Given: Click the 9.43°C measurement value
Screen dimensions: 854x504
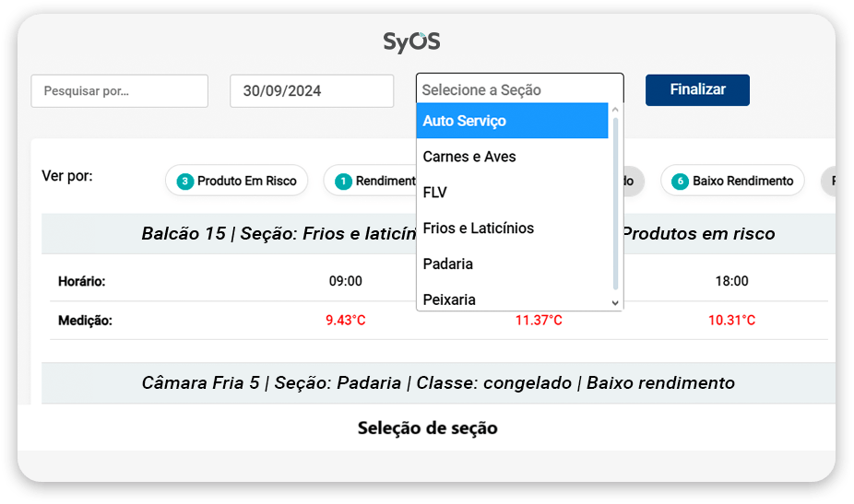Looking at the screenshot, I should point(345,320).
